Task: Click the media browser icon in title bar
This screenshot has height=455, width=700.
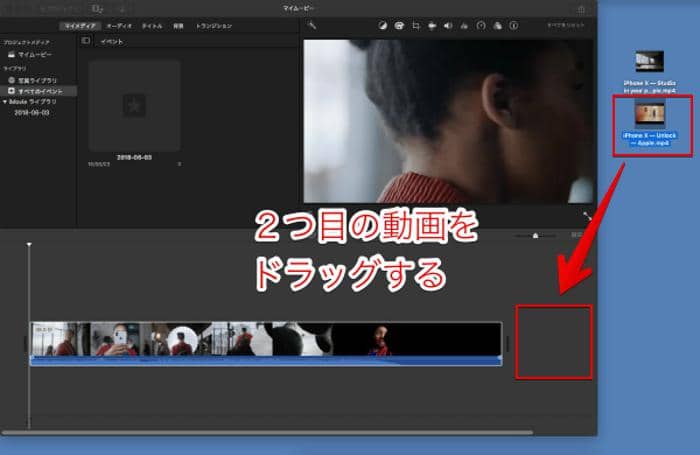Action: click(97, 9)
